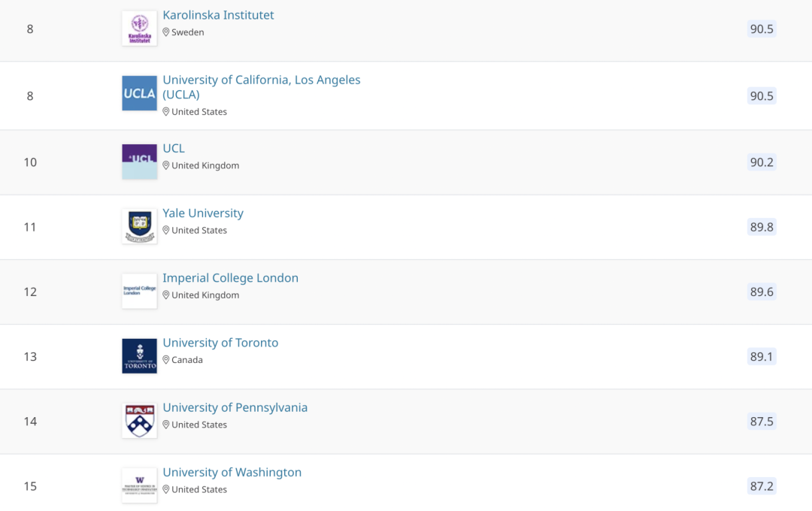Click the location pin icon next to Canada
The image size is (812, 511).
coord(165,360)
